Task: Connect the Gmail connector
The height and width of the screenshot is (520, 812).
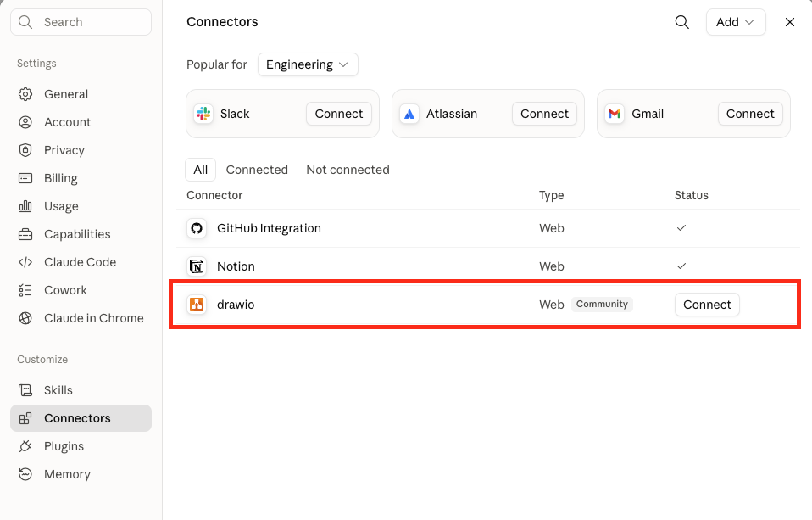Action: coord(750,114)
